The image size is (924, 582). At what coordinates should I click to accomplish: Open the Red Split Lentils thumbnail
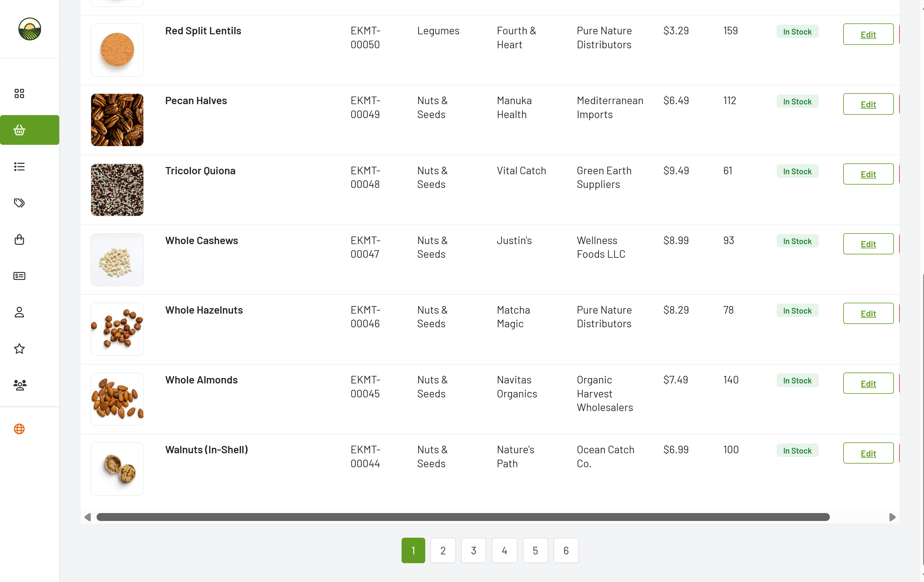117,50
